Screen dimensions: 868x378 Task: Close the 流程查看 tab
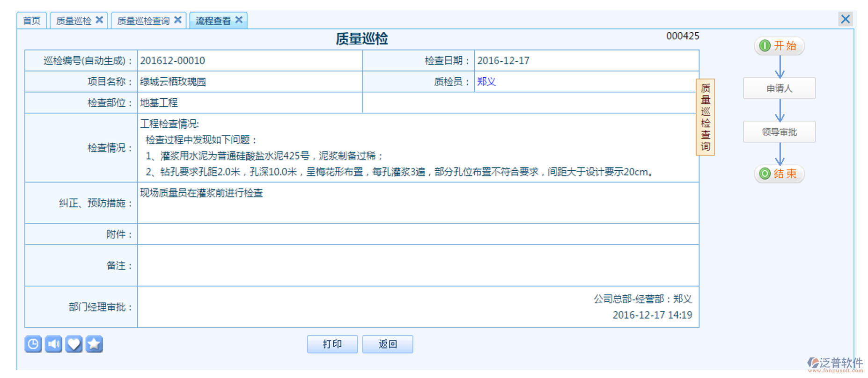239,20
